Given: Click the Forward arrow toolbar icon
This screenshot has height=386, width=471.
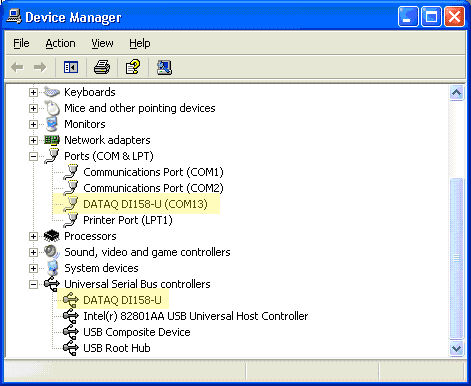Looking at the screenshot, I should click(x=40, y=67).
